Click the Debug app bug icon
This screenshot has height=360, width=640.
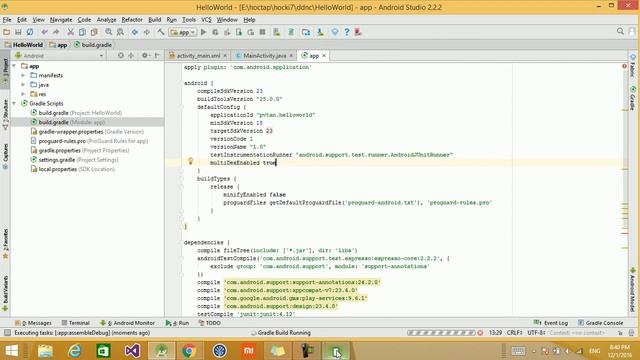pos(215,32)
